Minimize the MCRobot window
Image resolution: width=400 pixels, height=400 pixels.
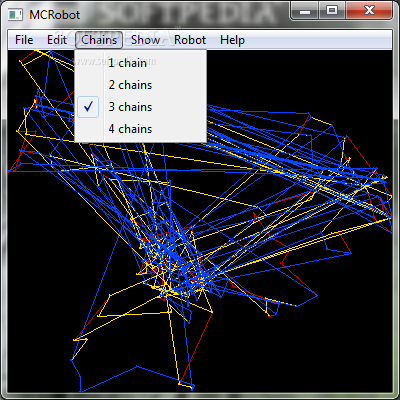[305, 11]
